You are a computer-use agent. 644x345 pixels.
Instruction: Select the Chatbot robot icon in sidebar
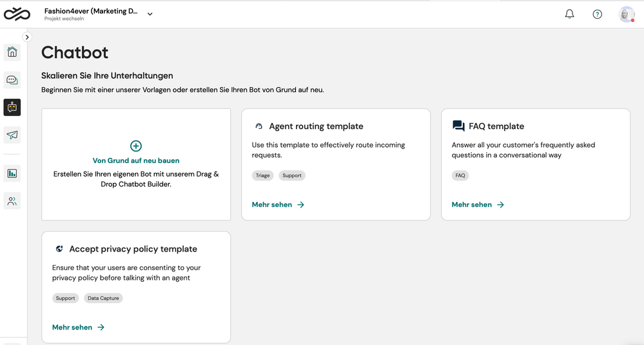tap(12, 107)
